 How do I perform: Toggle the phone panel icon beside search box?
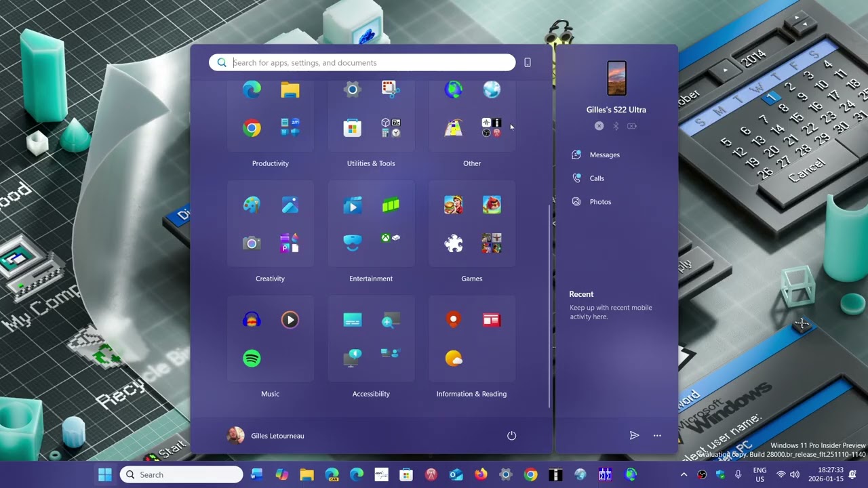click(x=528, y=62)
